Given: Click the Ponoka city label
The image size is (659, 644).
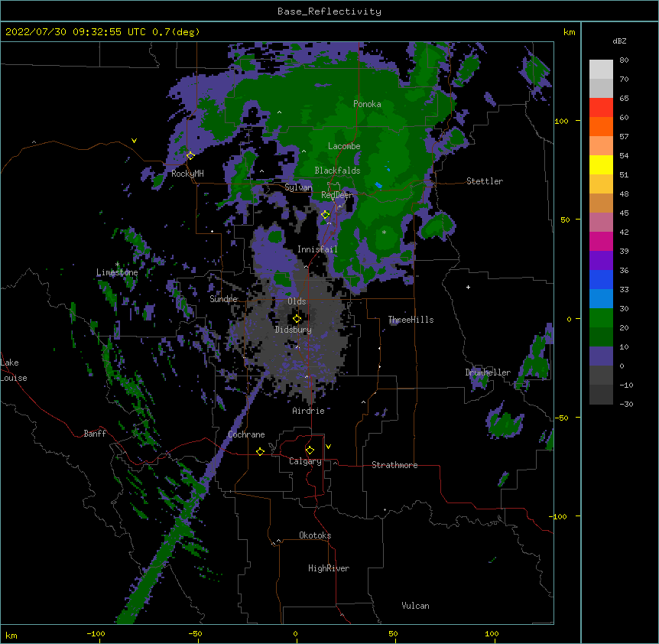Looking at the screenshot, I should click(x=367, y=104).
